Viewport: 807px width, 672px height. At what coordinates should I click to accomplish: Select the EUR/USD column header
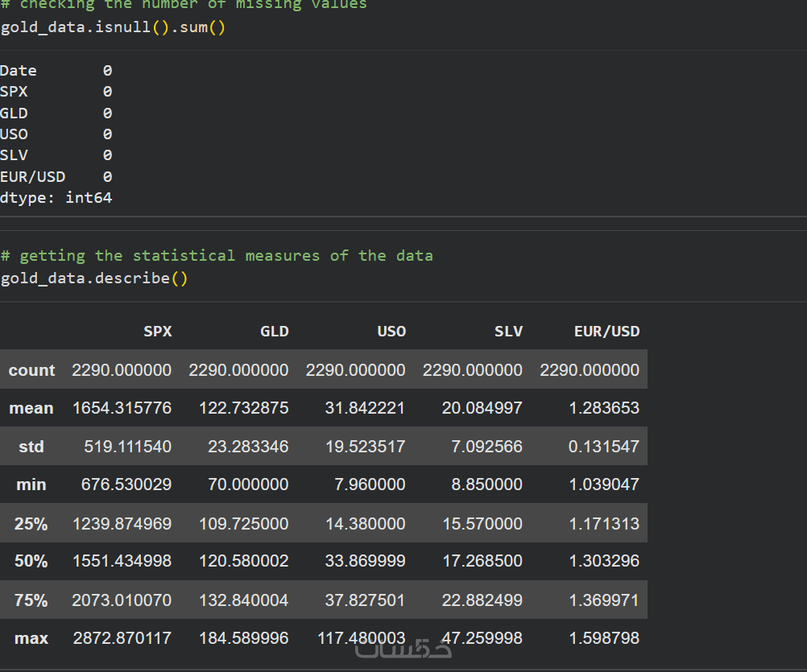pyautogui.click(x=606, y=331)
